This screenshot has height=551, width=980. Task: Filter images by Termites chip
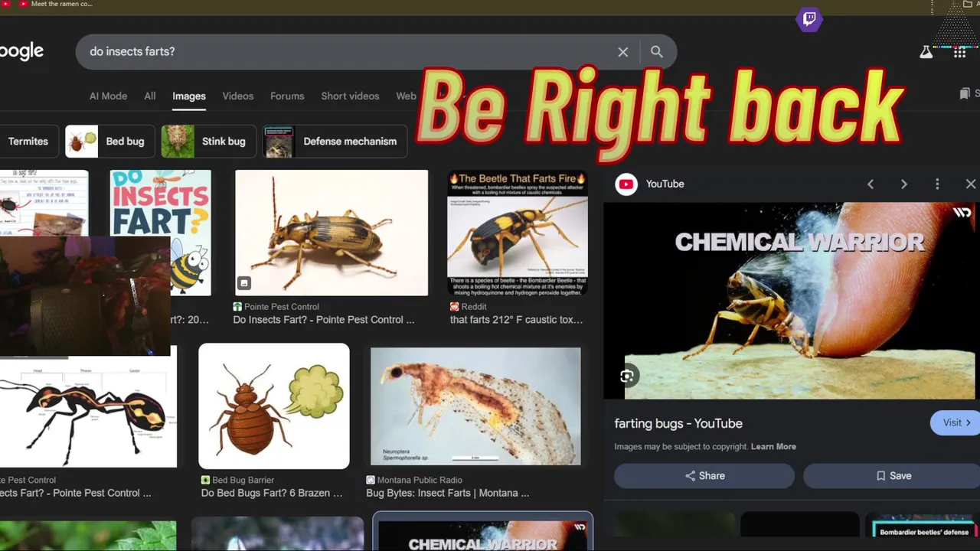(28, 142)
